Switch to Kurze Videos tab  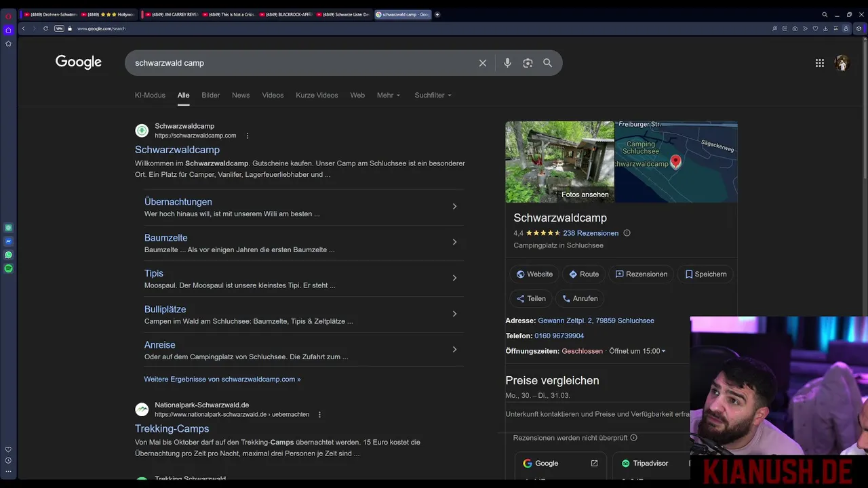click(317, 95)
